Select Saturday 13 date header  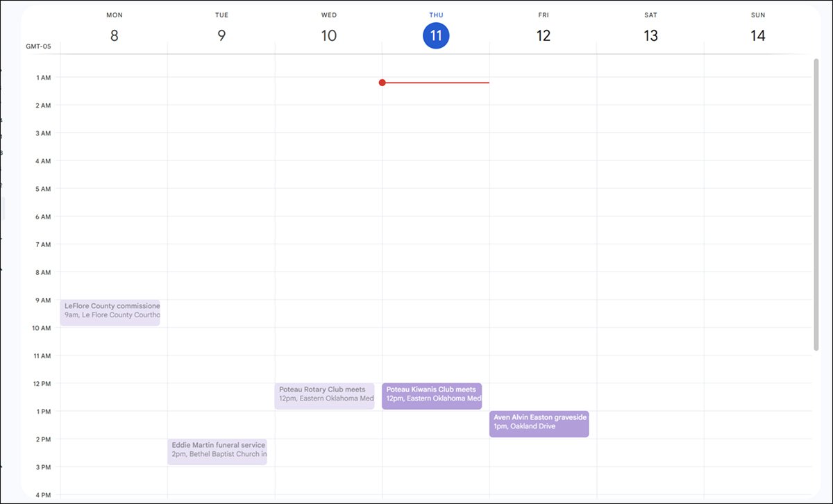point(650,35)
